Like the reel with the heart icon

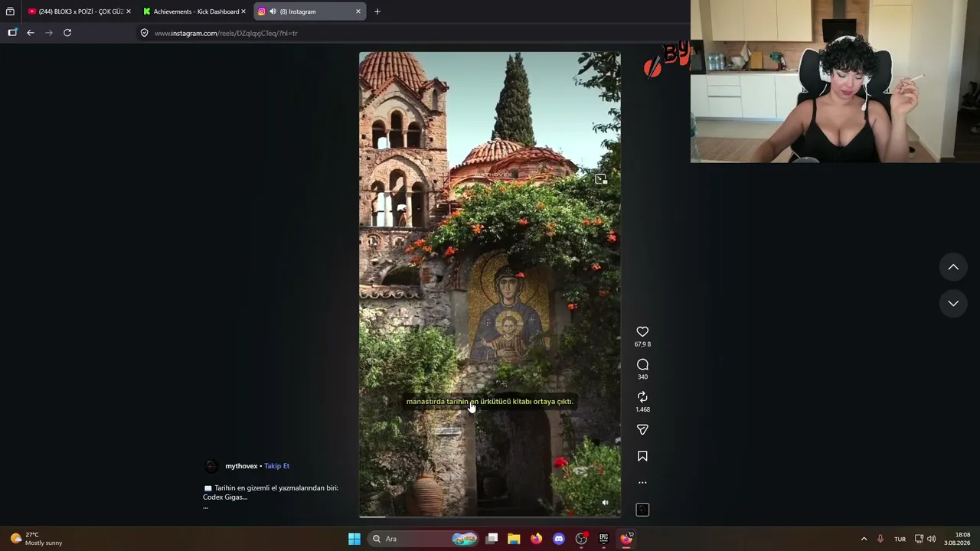(642, 331)
